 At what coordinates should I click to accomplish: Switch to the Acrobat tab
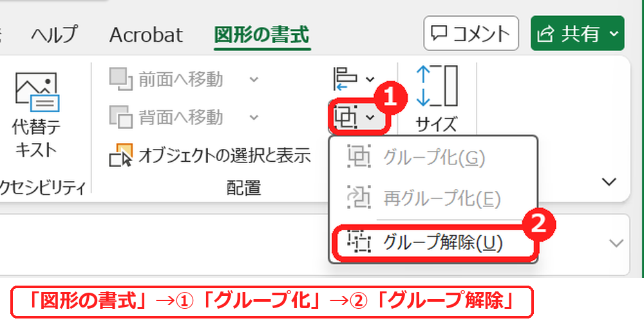(146, 35)
